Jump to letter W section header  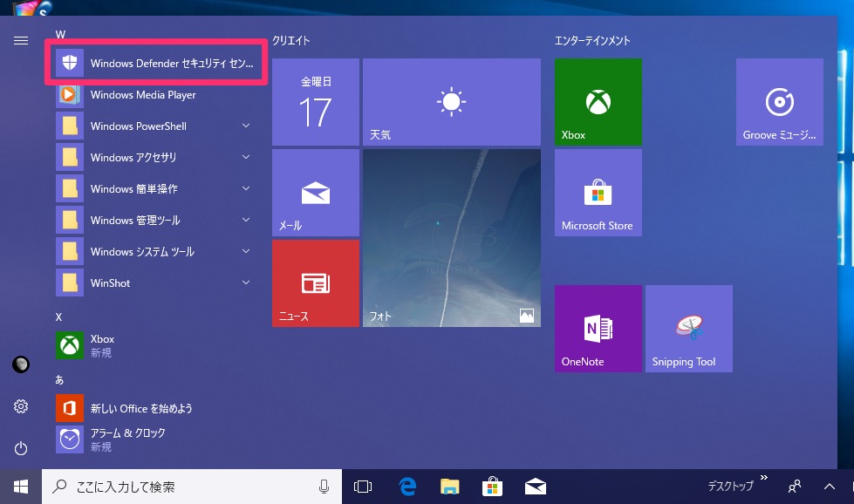[60, 34]
